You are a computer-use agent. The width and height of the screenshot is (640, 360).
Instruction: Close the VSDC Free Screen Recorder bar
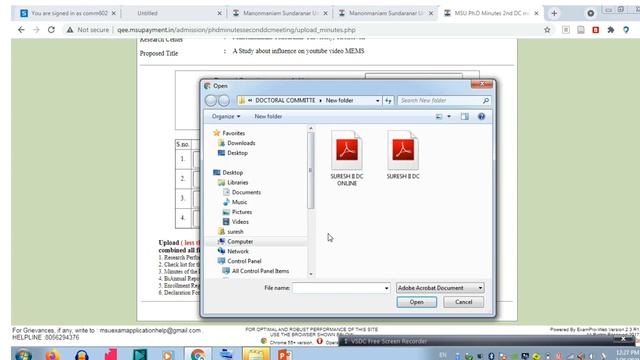(x=623, y=340)
